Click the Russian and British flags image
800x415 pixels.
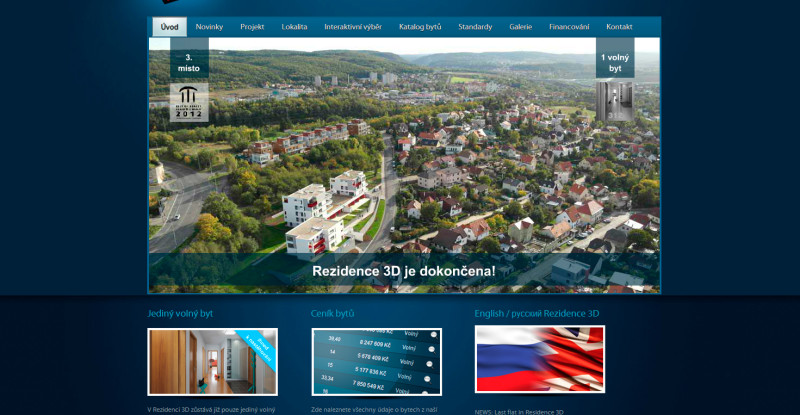540,359
